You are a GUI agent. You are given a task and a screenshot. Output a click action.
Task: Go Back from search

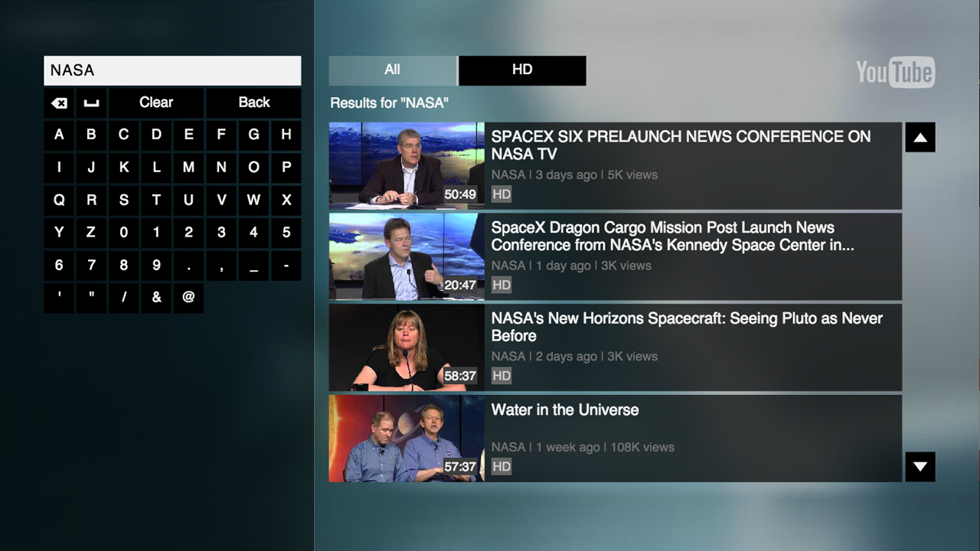(x=253, y=102)
